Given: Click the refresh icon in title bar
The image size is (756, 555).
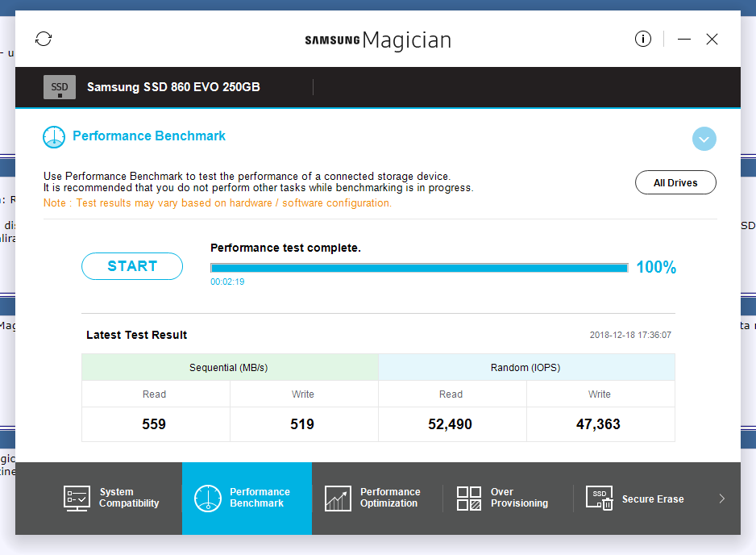Looking at the screenshot, I should (x=44, y=39).
